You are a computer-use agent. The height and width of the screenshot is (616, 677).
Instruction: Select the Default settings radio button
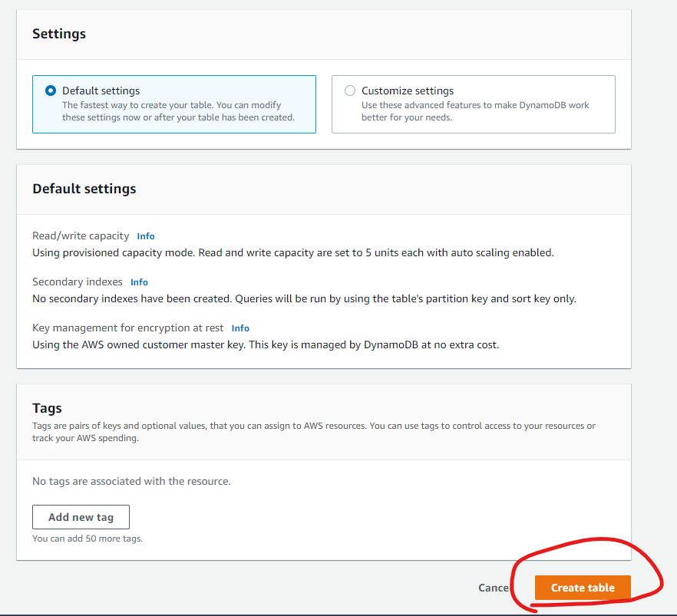(51, 91)
